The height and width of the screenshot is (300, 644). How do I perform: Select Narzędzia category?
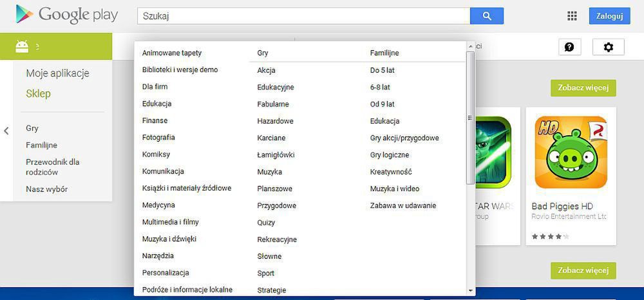click(x=158, y=256)
